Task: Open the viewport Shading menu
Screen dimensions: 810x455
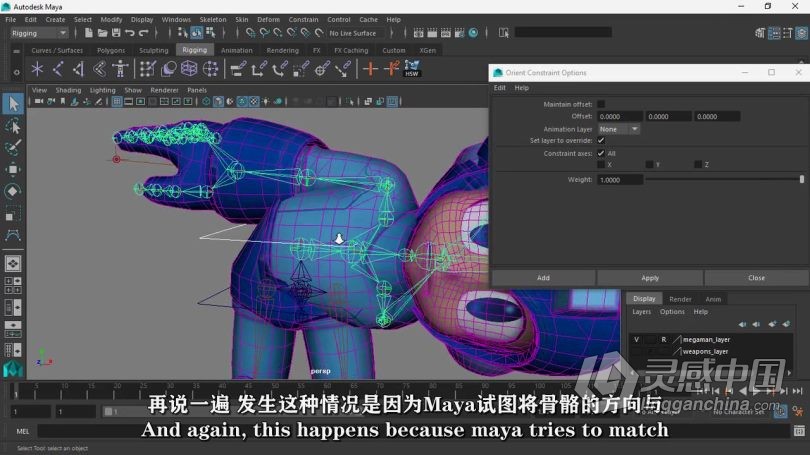Action: (68, 90)
